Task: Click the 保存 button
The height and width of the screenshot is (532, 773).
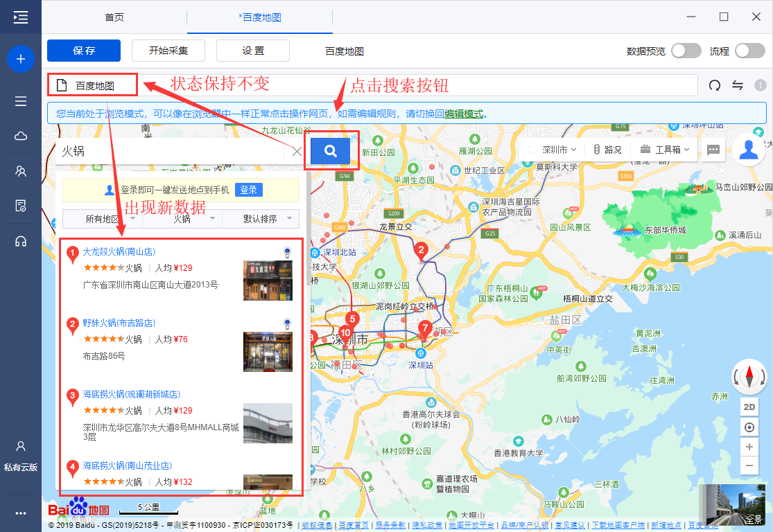Action: pos(84,51)
